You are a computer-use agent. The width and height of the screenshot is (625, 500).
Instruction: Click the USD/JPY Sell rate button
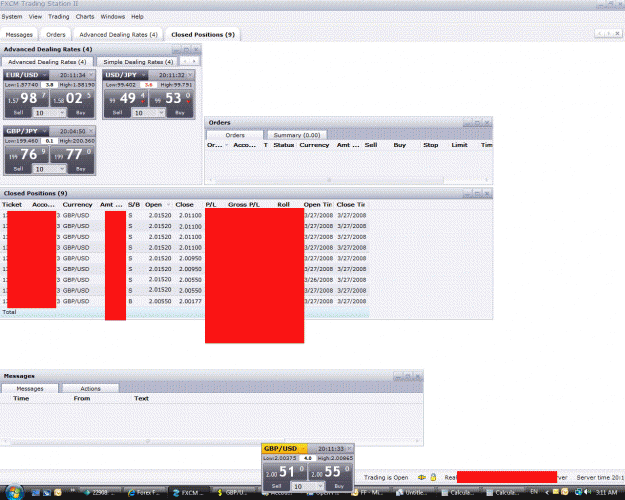point(126,99)
